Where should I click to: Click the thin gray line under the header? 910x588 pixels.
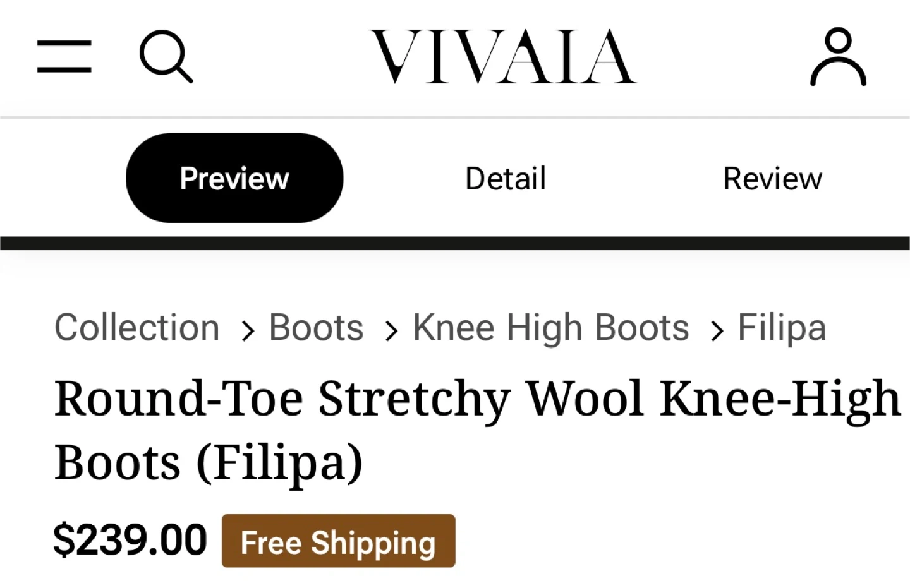(455, 117)
